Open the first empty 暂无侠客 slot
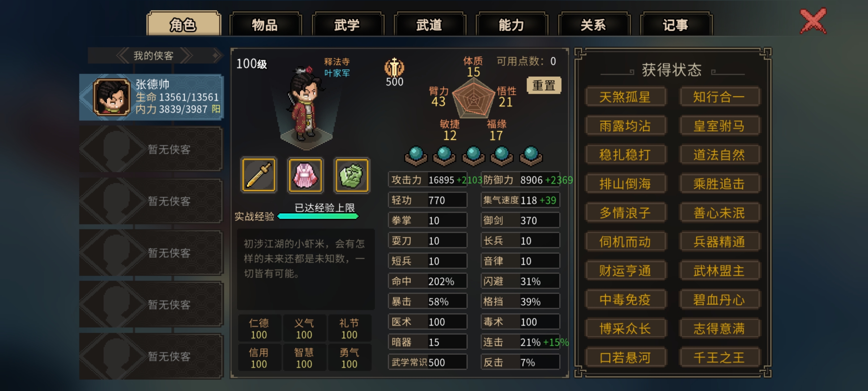 tap(151, 149)
